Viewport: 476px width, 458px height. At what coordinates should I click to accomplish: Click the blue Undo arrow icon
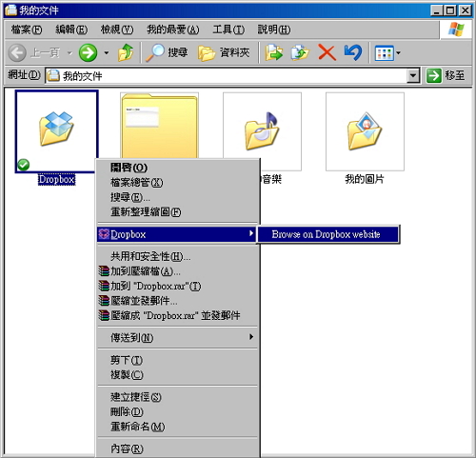point(353,52)
